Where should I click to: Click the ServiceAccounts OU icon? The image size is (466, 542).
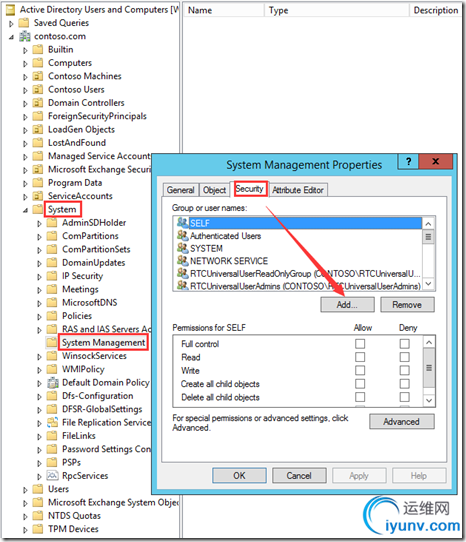pyautogui.click(x=38, y=196)
